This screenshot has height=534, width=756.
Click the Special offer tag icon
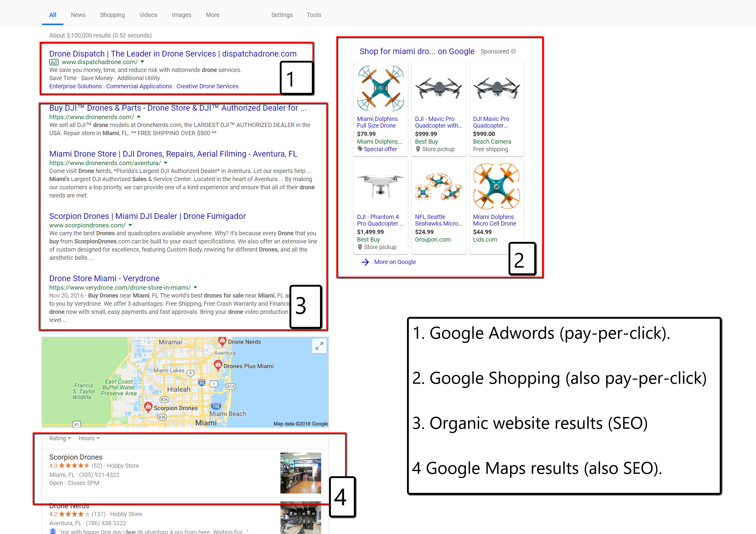(x=360, y=149)
